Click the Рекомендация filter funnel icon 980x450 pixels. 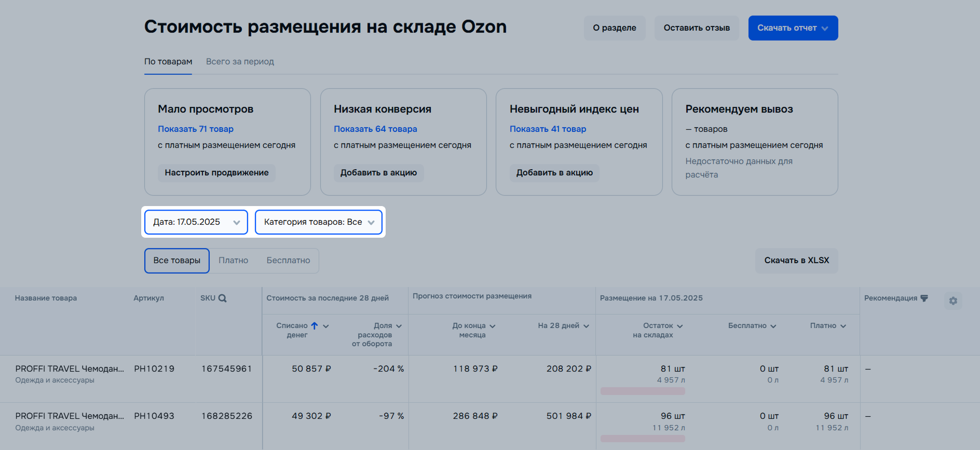click(x=924, y=298)
